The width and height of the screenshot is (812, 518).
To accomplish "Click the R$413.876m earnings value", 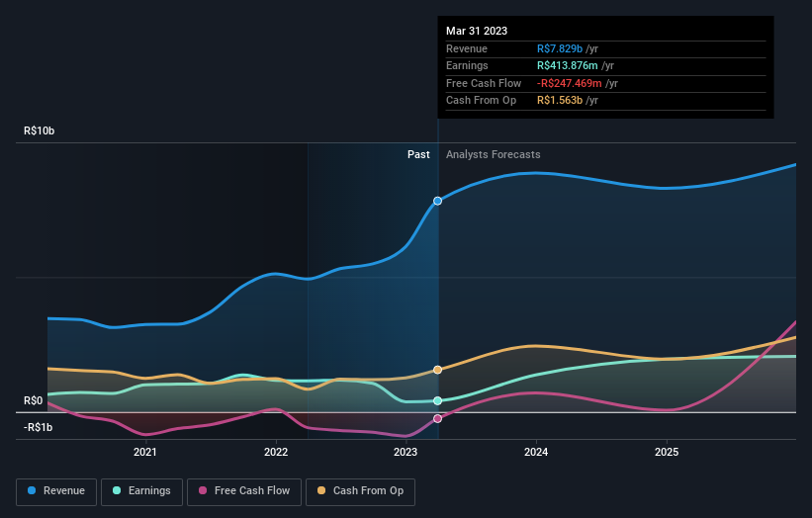I will point(568,65).
